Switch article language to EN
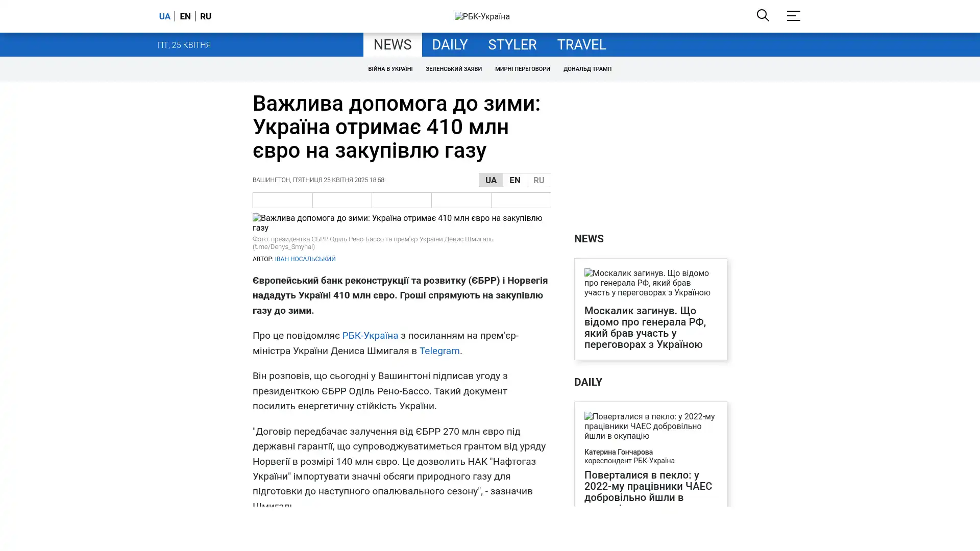This screenshot has height=551, width=980. [x=514, y=180]
